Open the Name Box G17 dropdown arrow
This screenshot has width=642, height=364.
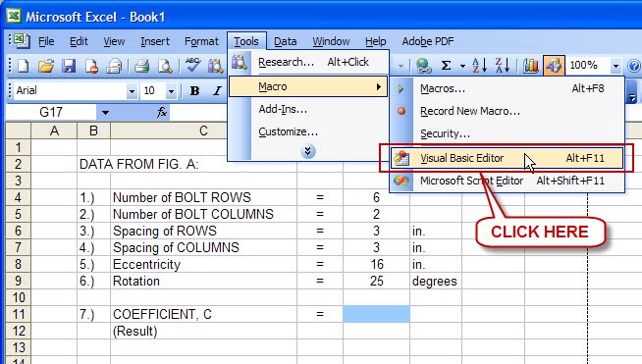105,112
